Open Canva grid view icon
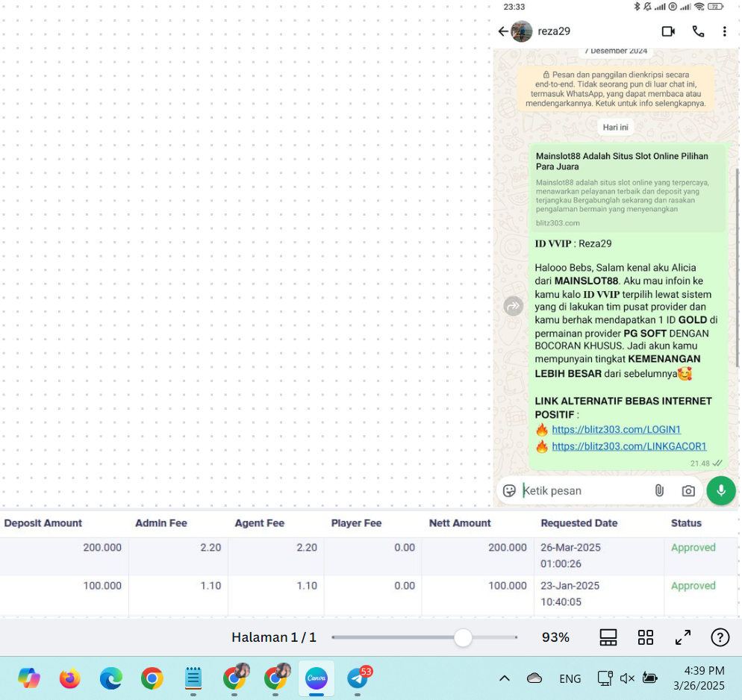The height and width of the screenshot is (700, 742). click(x=646, y=637)
